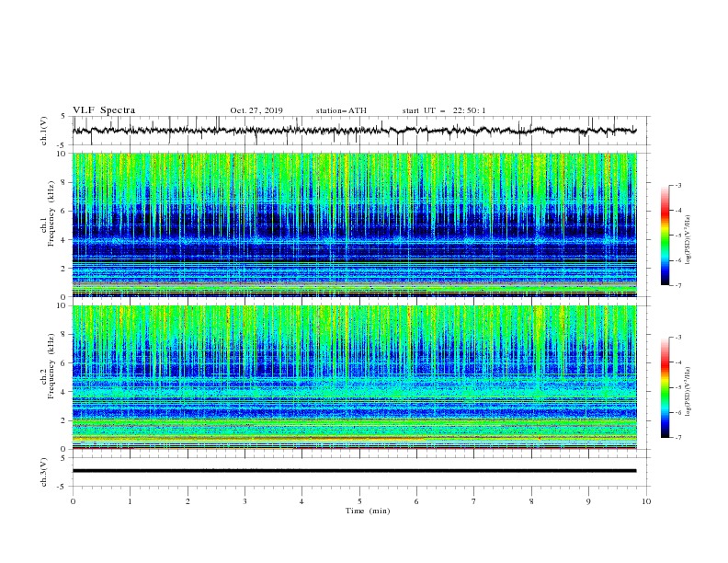Click the "VLF Spectra" plot title

[x=104, y=110]
